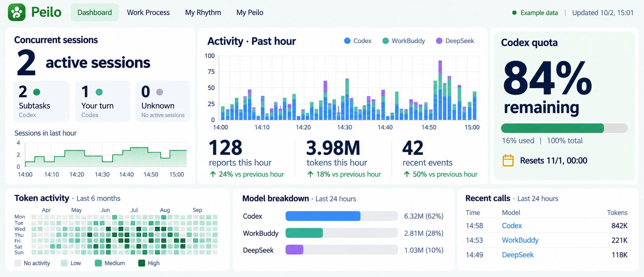The image size is (644, 277).
Task: Click the 14:53 time cell
Action: (x=474, y=240)
